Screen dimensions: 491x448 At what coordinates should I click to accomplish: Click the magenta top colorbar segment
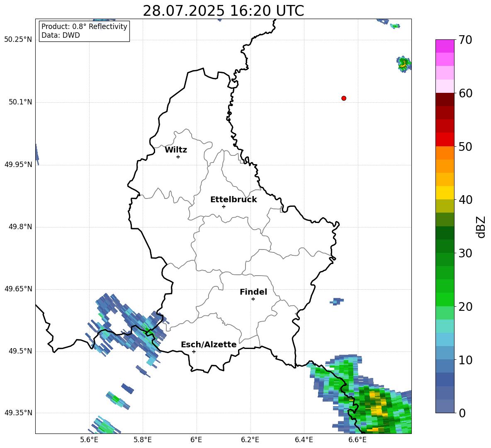(445, 46)
